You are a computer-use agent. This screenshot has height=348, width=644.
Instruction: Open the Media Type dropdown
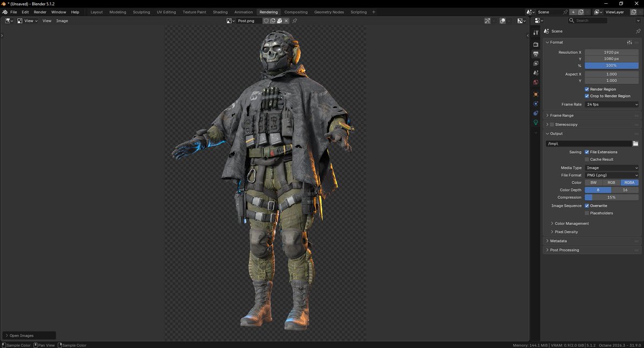coord(612,168)
